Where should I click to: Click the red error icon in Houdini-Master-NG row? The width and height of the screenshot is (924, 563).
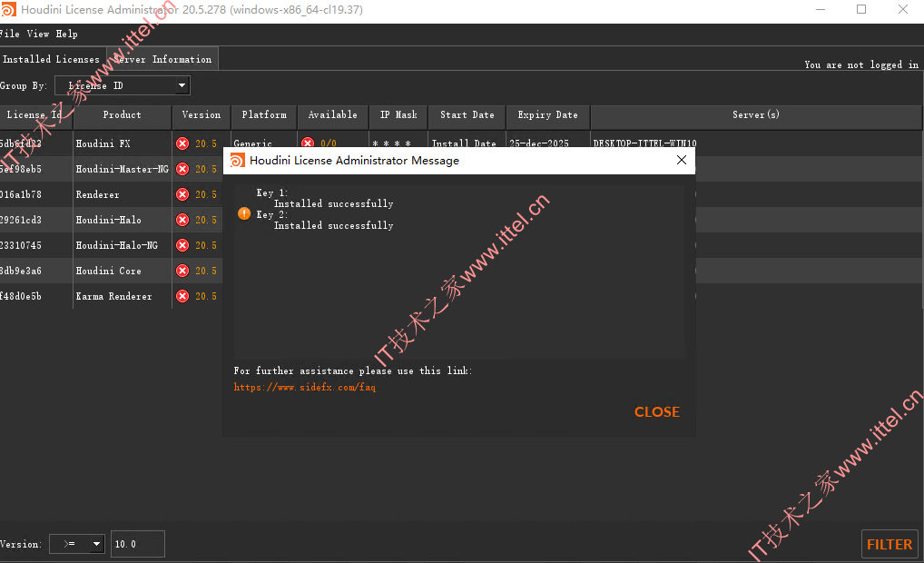(182, 169)
